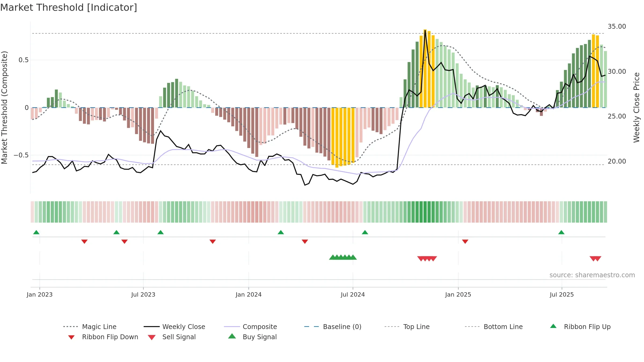The width and height of the screenshot is (644, 362).
Task: Click the chart title Market Threshold [Indicator]
Action: pyautogui.click(x=69, y=8)
